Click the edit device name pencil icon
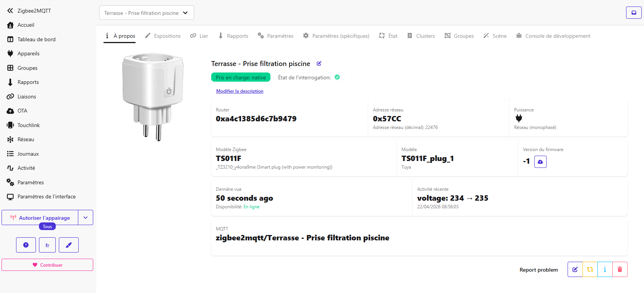The height and width of the screenshot is (293, 644). coord(319,64)
